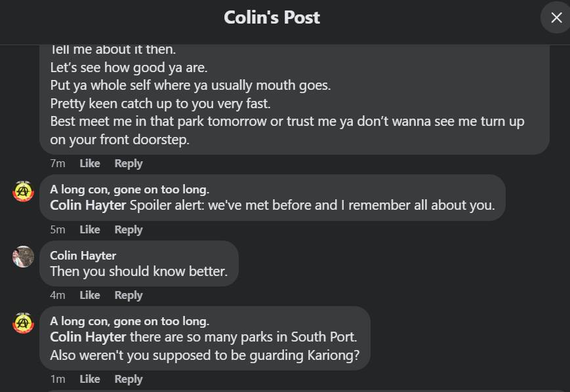Screen dimensions: 570x392
Task: Close the Colin's Post dialog
Action: click(x=556, y=18)
